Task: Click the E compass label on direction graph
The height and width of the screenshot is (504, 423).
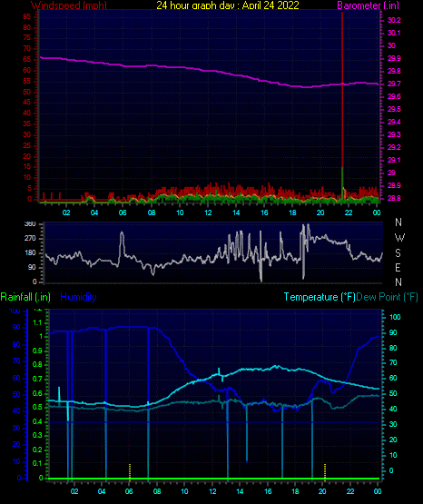Action: tap(398, 267)
